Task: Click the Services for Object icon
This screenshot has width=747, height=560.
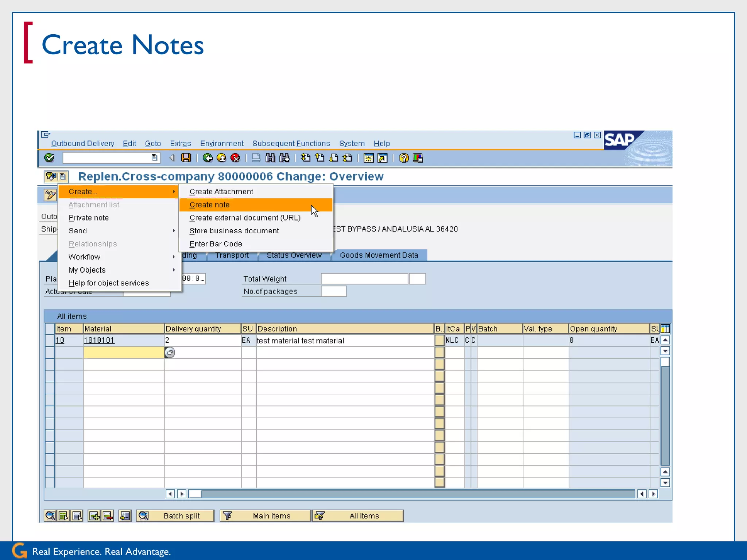Action: click(51, 176)
